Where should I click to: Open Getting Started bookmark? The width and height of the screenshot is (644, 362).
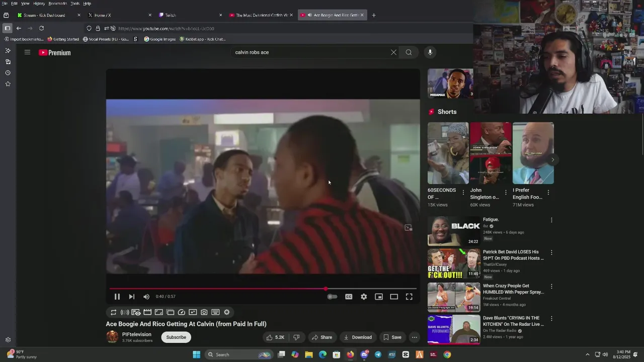(x=63, y=39)
